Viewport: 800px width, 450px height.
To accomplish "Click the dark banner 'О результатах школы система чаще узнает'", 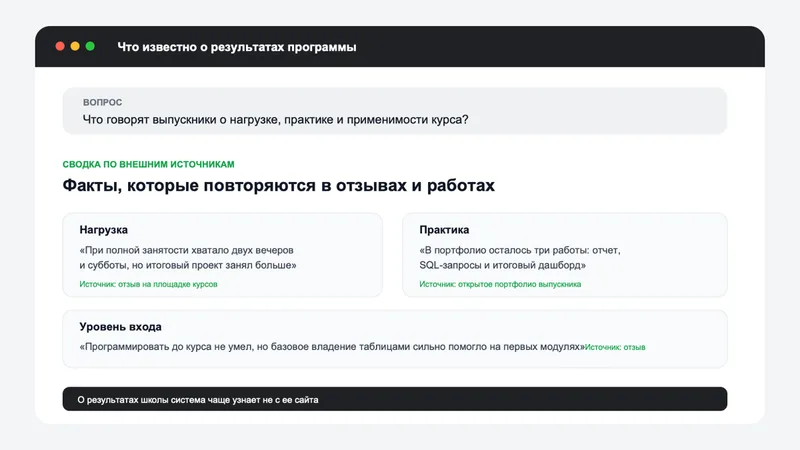I will 394,399.
